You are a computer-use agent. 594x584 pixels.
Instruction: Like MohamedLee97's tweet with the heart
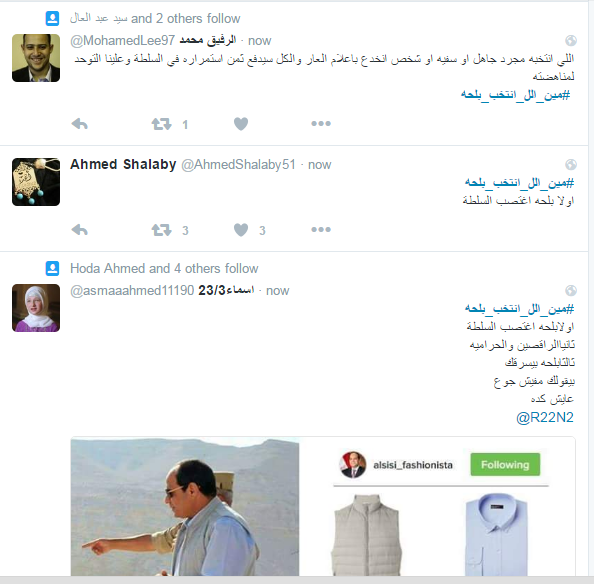tap(241, 124)
